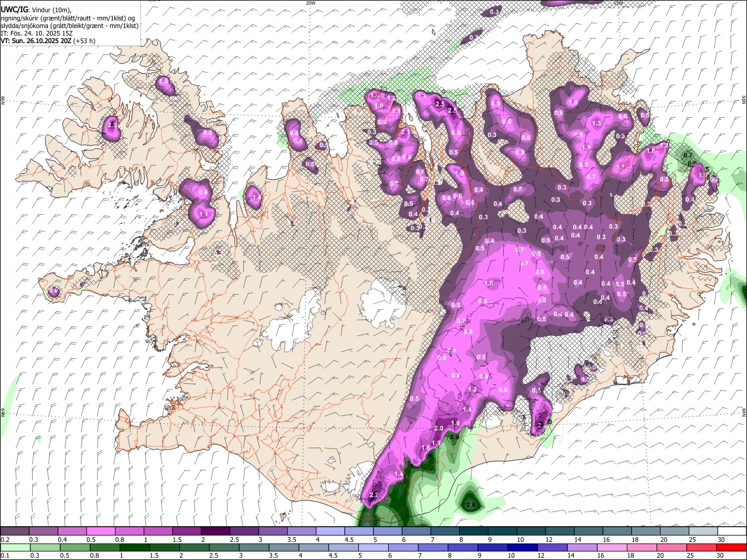
Task: Select the light pink swatch starting at 16 in lower legend
Action: click(x=612, y=547)
